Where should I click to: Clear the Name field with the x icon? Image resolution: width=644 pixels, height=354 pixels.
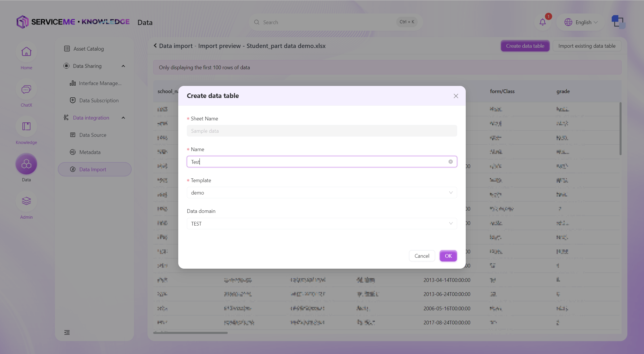click(451, 162)
